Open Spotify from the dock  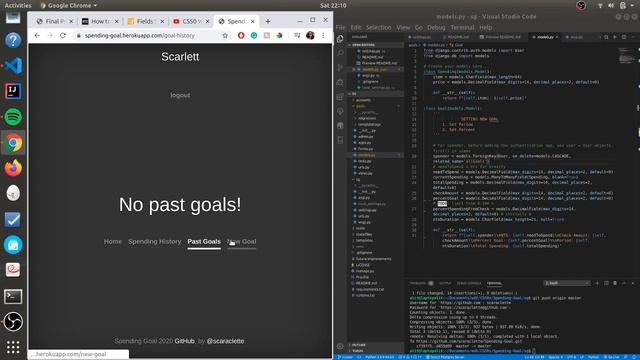[x=13, y=117]
